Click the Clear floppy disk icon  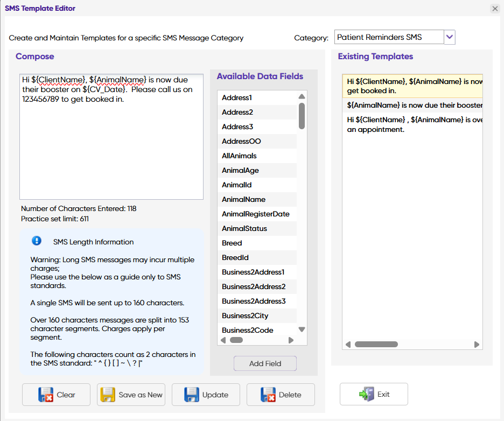(x=46, y=395)
